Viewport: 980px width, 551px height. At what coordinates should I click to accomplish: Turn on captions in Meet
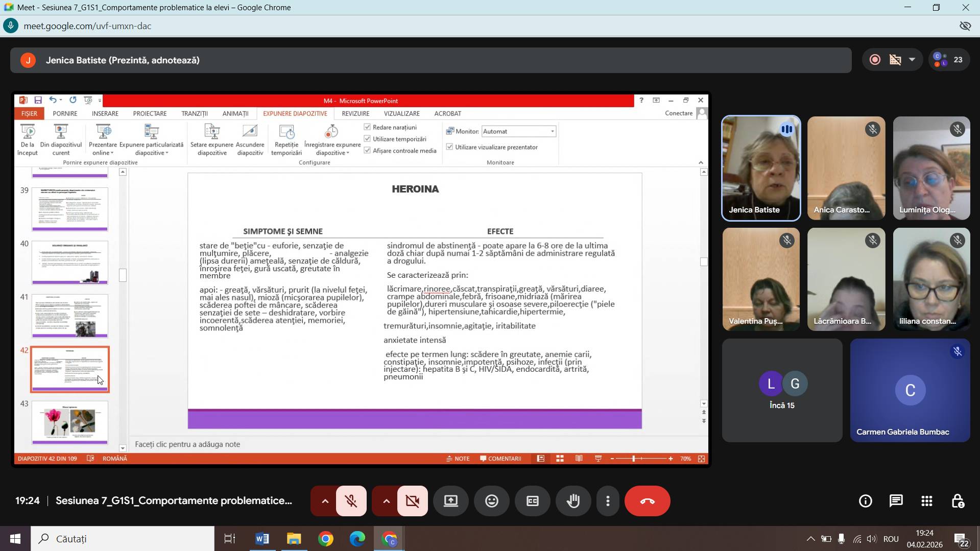click(532, 501)
